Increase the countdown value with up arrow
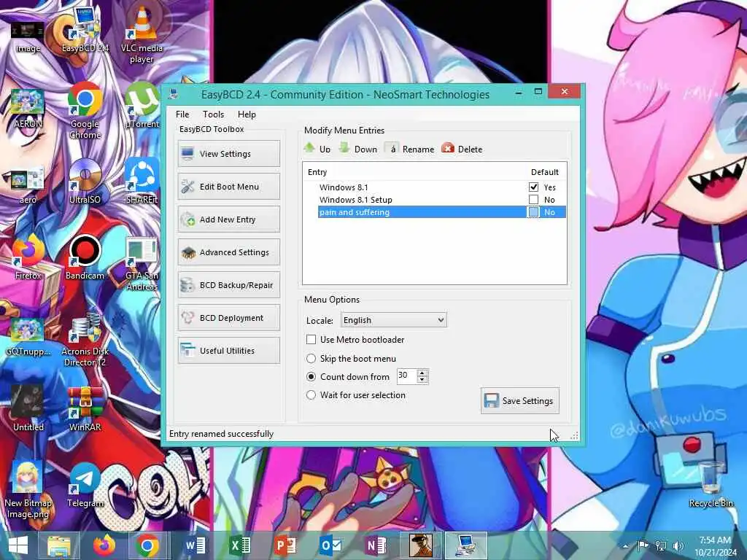This screenshot has width=747, height=560. (422, 373)
